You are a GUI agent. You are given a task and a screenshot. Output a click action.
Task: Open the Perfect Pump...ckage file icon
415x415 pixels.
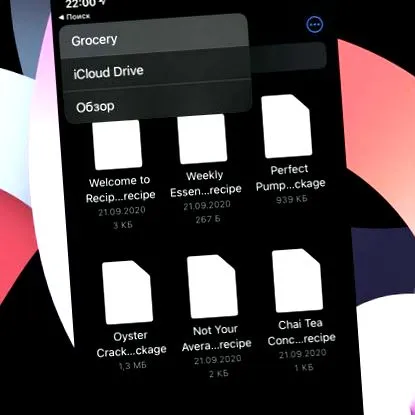[287, 126]
